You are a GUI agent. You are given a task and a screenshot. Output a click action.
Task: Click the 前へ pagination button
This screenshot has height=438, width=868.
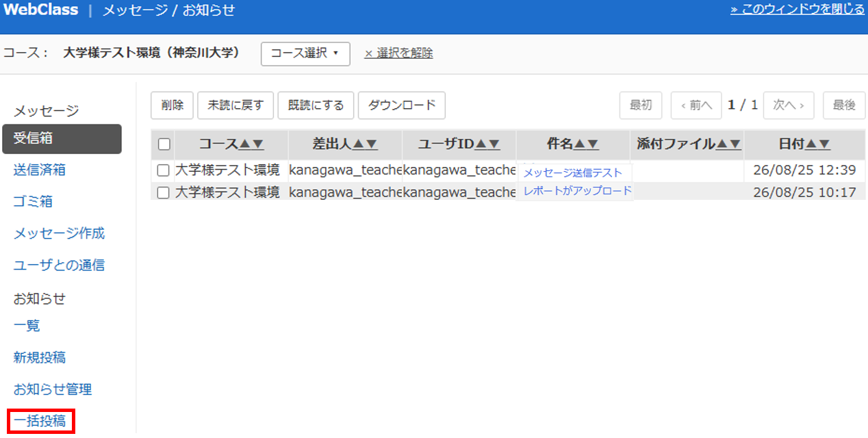click(696, 105)
